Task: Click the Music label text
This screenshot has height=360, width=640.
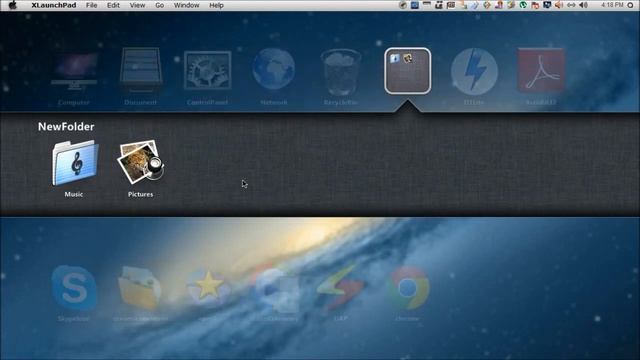Action: click(74, 194)
